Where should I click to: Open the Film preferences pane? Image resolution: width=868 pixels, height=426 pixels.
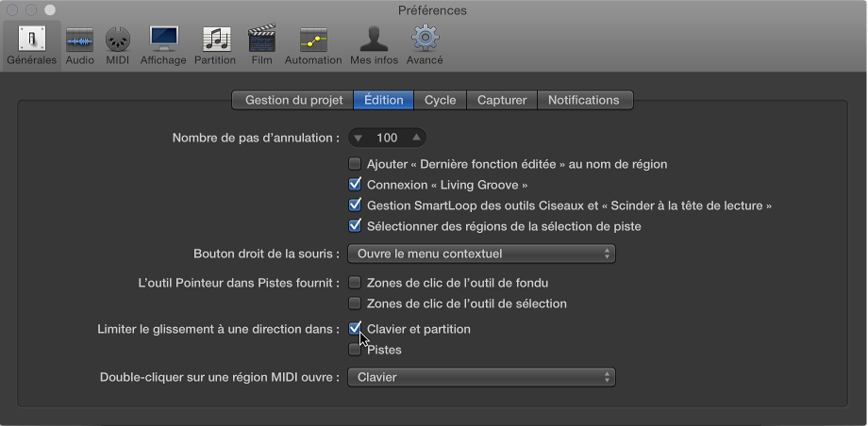(261, 44)
